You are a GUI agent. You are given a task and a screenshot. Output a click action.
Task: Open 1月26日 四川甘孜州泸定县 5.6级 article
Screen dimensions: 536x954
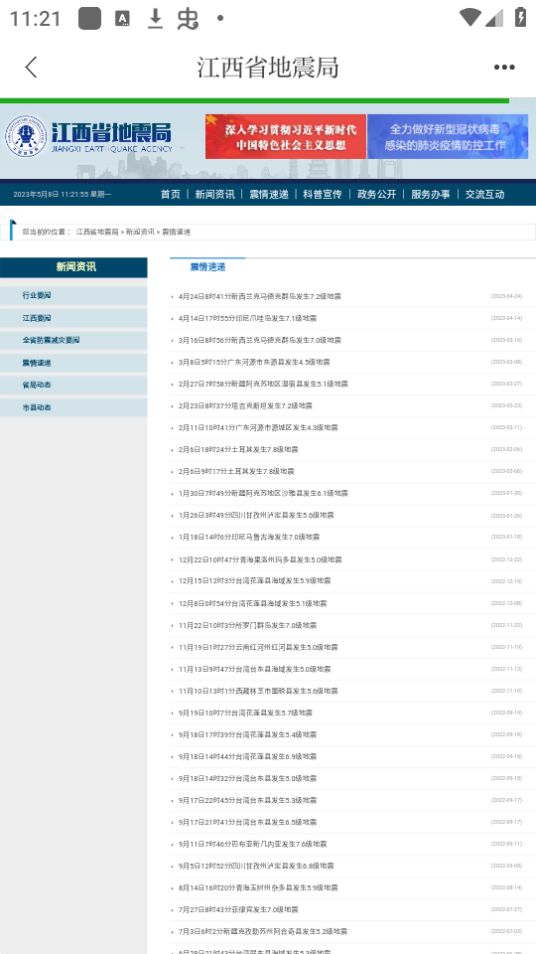pos(256,515)
